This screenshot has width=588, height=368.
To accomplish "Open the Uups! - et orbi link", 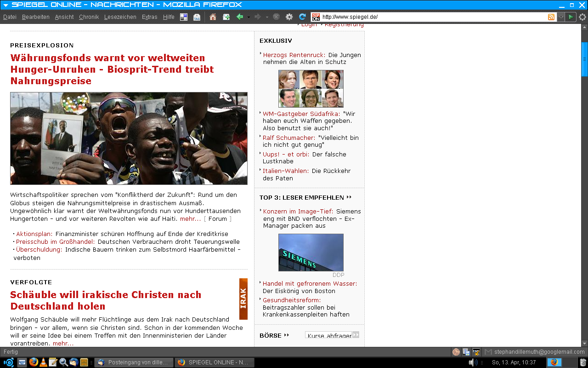I will pyautogui.click(x=286, y=154).
